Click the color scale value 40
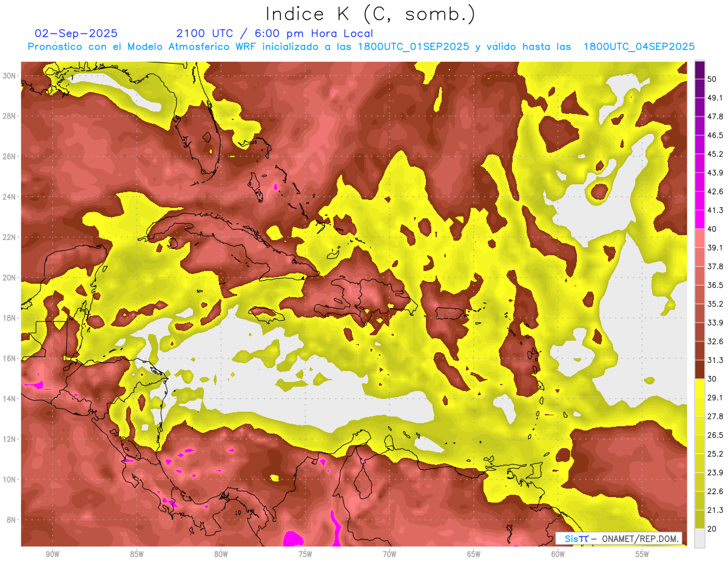Image resolution: width=728 pixels, height=562 pixels. pyautogui.click(x=712, y=229)
